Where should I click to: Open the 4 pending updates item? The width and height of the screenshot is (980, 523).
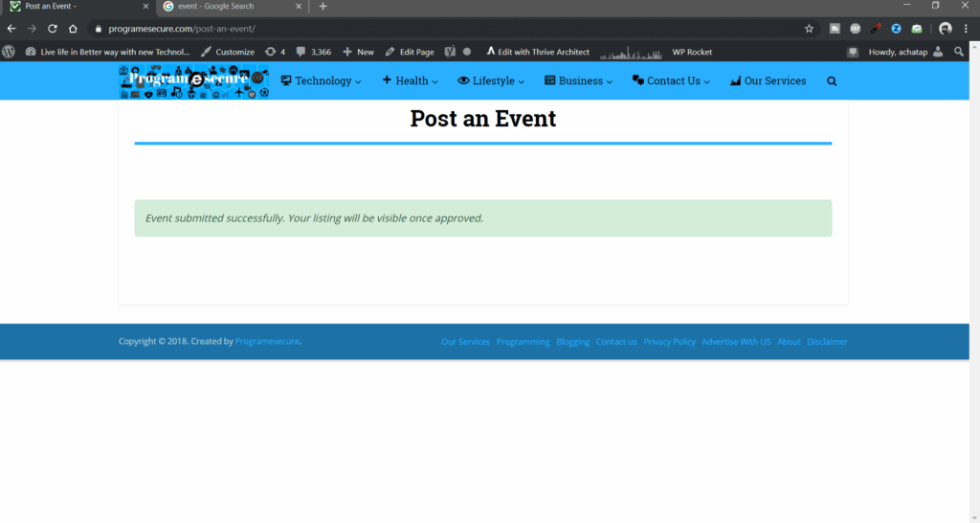coord(275,52)
